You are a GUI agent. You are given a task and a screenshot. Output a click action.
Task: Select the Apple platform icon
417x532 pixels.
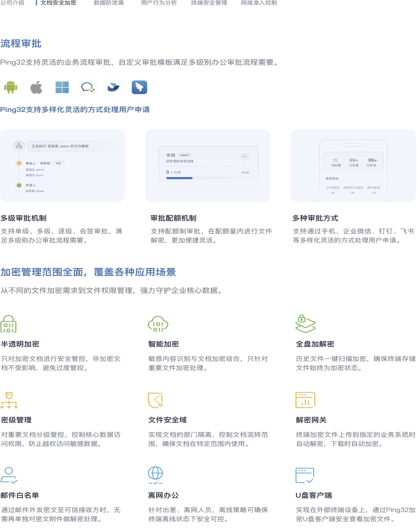36,87
